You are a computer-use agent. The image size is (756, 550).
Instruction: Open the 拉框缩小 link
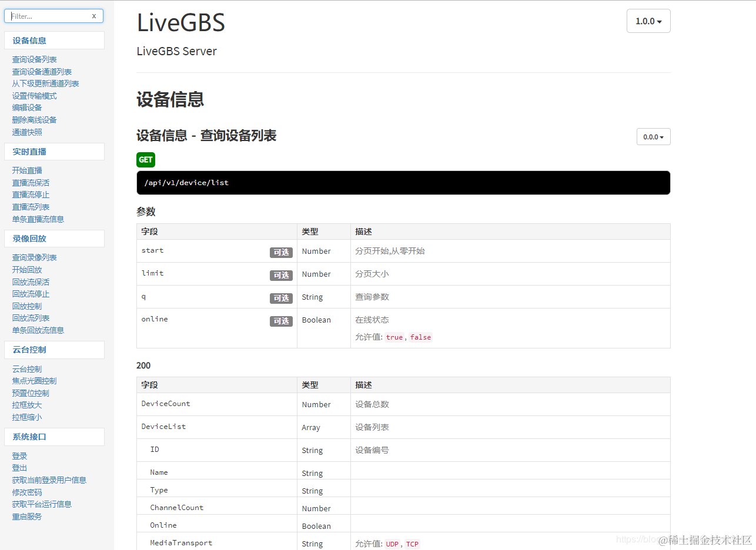(27, 417)
